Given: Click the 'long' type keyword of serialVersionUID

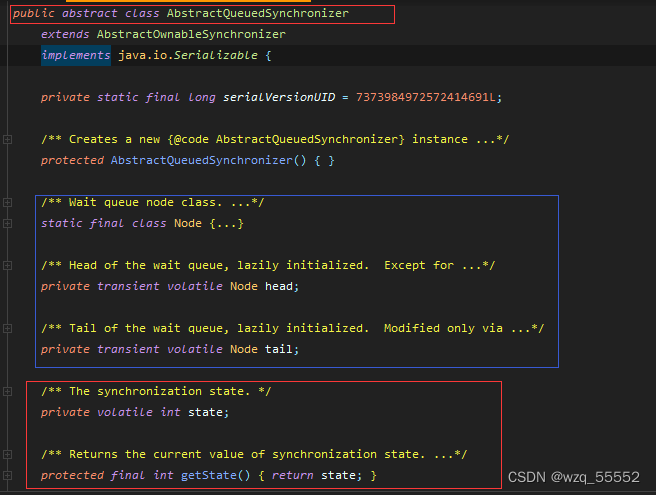Looking at the screenshot, I should point(202,97).
